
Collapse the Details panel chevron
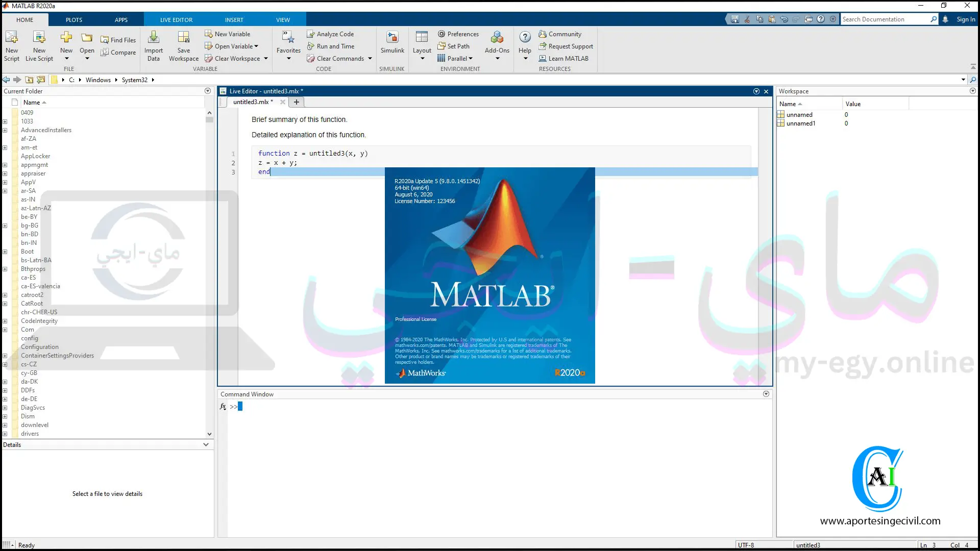click(206, 444)
